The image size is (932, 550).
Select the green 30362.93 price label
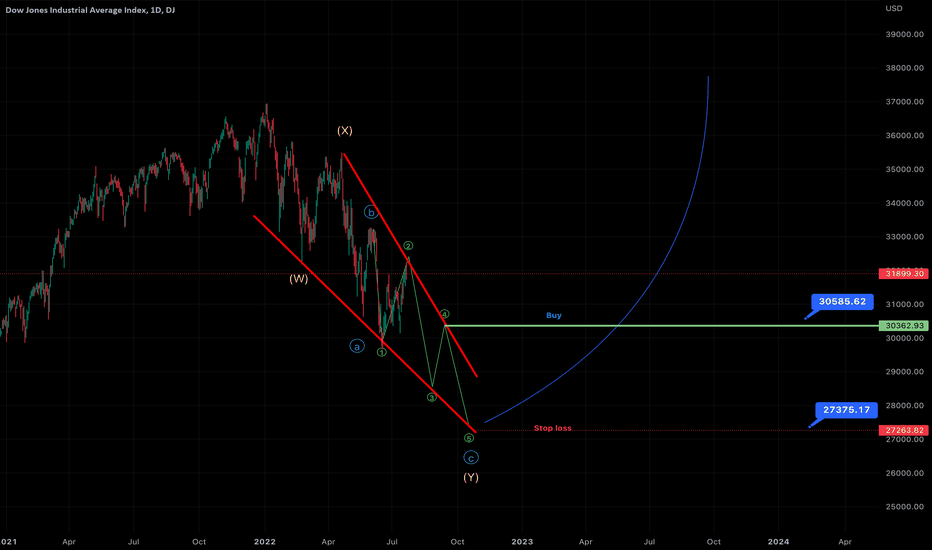[x=903, y=326]
